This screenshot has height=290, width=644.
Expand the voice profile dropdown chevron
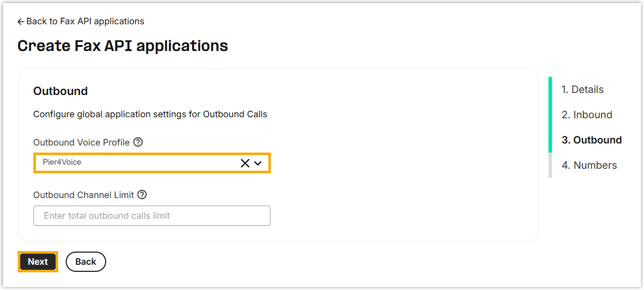tap(258, 163)
